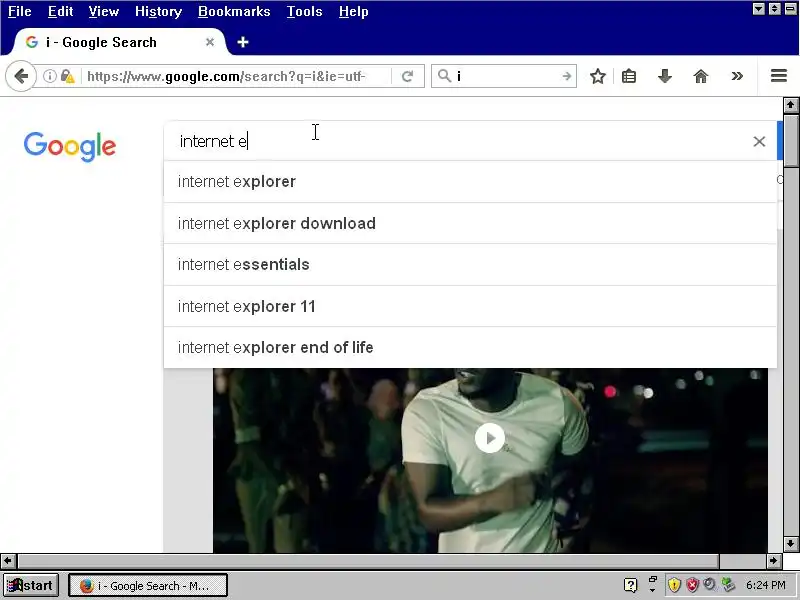This screenshot has height=600, width=800.
Task: Click the network computers tray icon
Action: (728, 585)
